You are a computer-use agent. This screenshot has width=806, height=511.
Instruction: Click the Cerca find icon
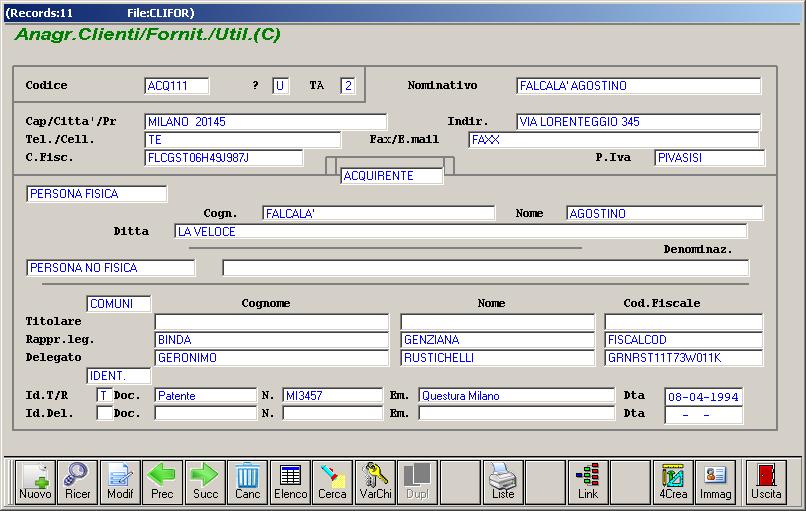(333, 481)
